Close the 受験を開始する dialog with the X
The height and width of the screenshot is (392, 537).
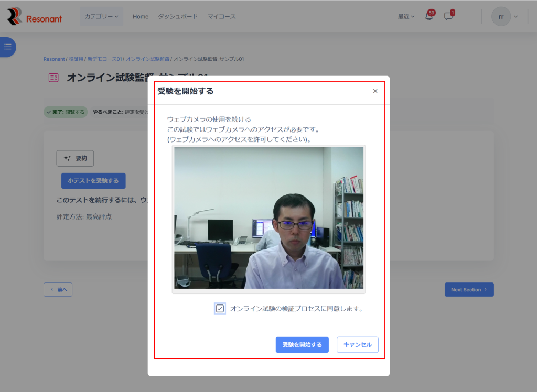click(375, 91)
